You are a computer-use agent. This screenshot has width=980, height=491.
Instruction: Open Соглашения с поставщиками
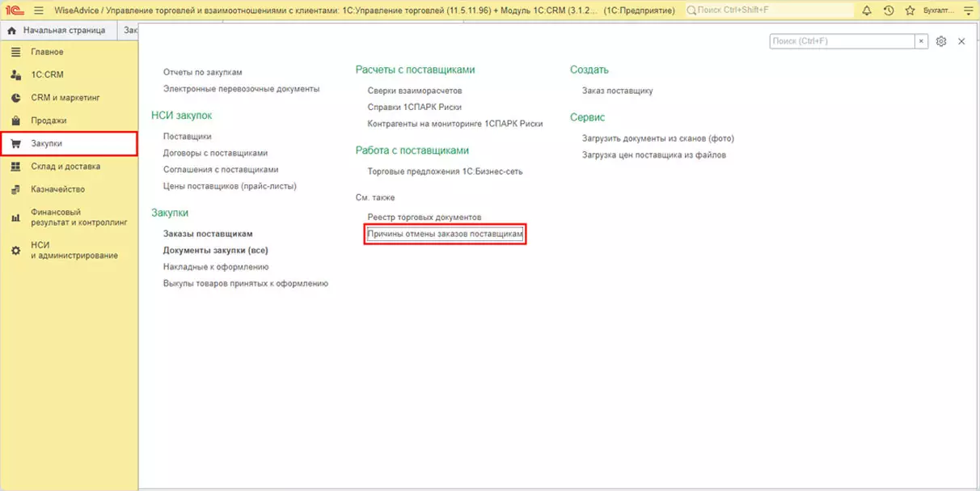(x=221, y=169)
